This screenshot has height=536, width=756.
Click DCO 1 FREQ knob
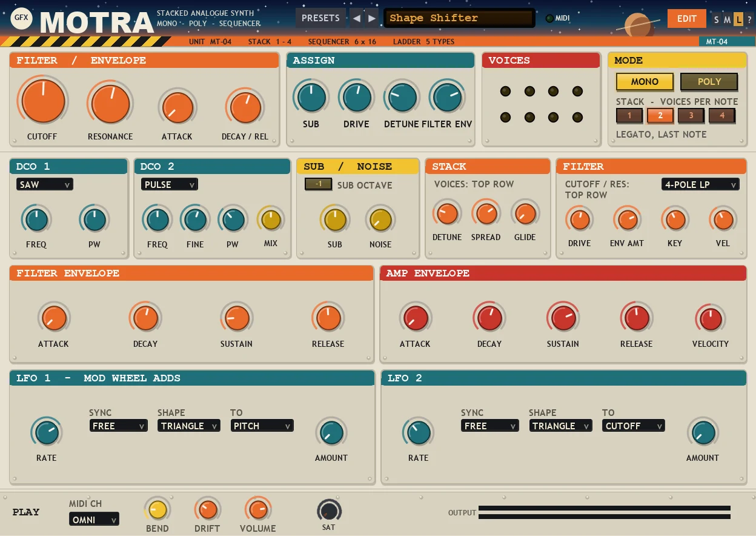tap(36, 220)
